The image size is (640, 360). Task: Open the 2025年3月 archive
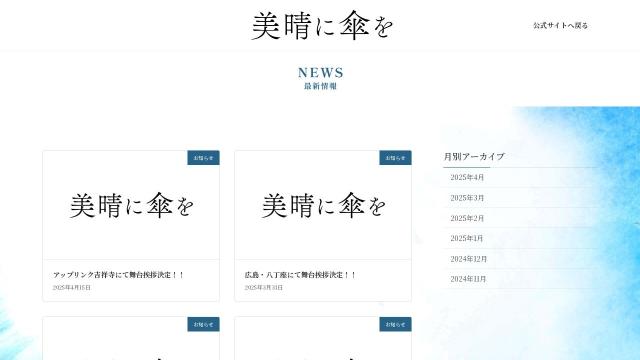tap(467, 198)
